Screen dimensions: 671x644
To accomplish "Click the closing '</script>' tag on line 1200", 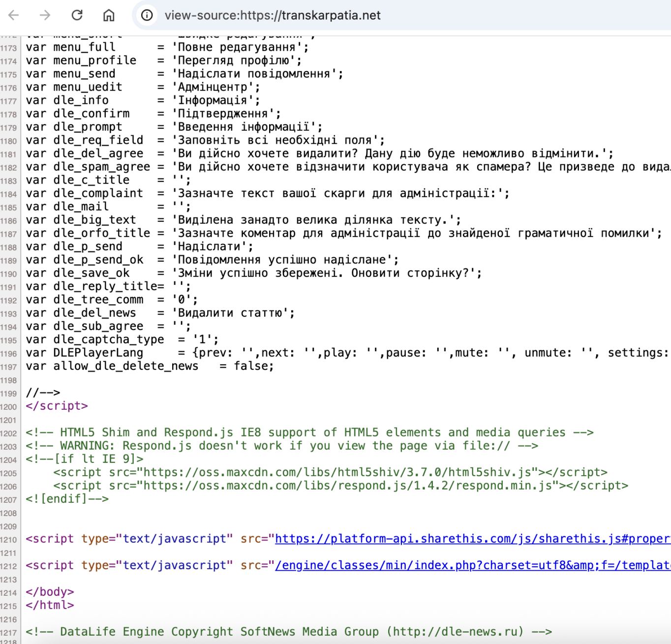I will [57, 406].
